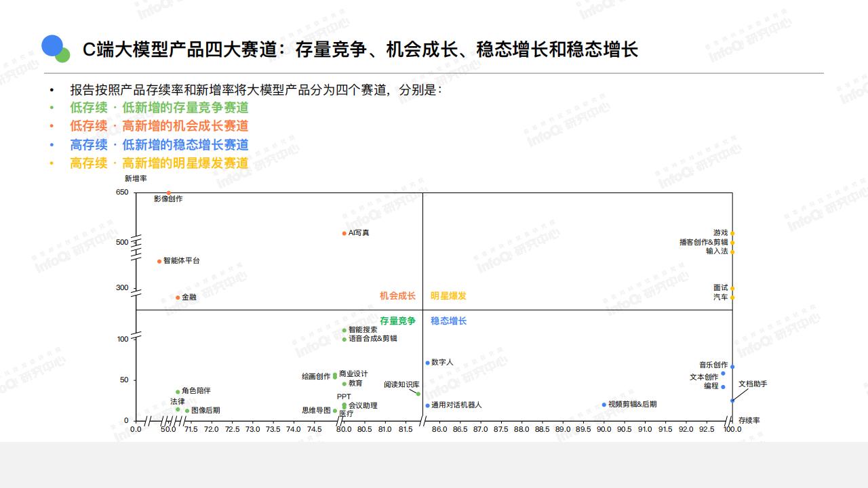Click the 游戏 data label

pos(720,233)
